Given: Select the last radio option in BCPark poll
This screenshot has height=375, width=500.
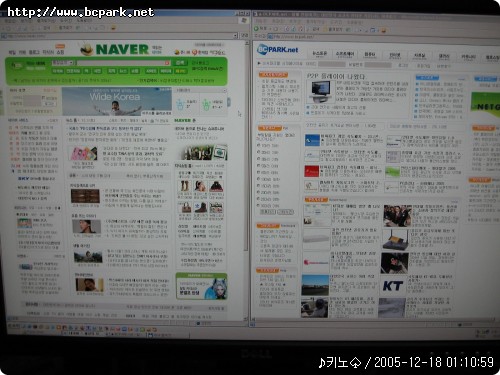Looking at the screenshot, I should coord(259,206).
